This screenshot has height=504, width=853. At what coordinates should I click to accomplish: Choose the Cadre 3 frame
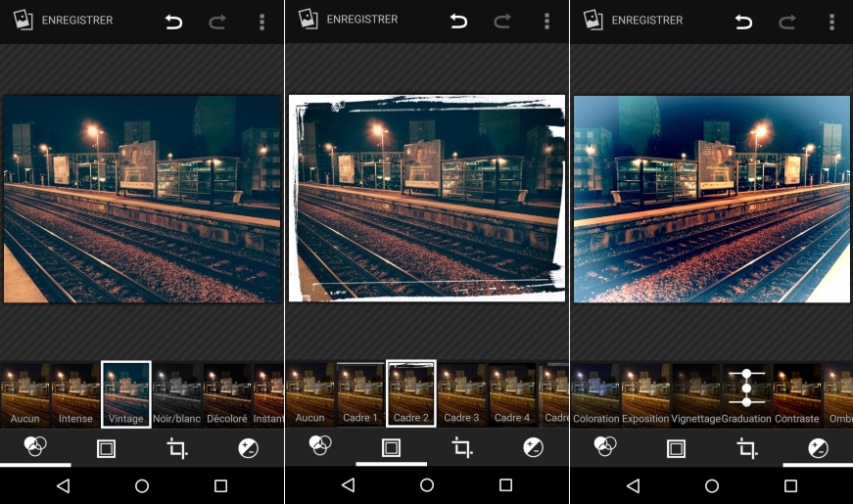(x=461, y=394)
